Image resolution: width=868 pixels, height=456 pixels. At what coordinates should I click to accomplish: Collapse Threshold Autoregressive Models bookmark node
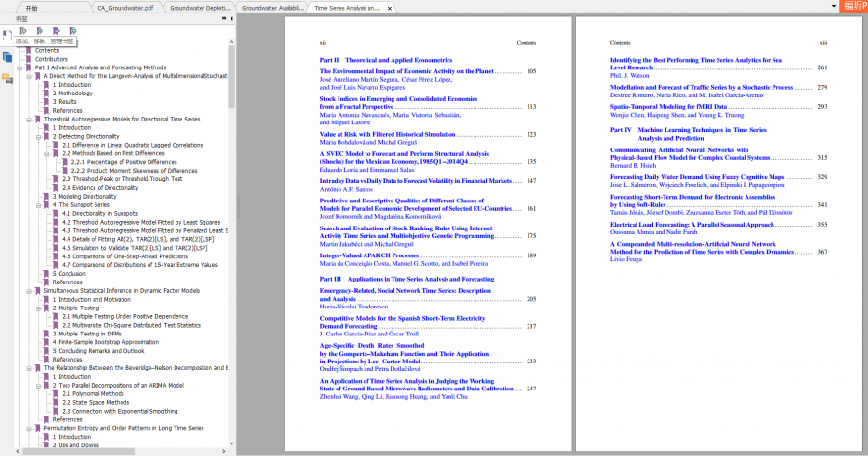(29, 120)
